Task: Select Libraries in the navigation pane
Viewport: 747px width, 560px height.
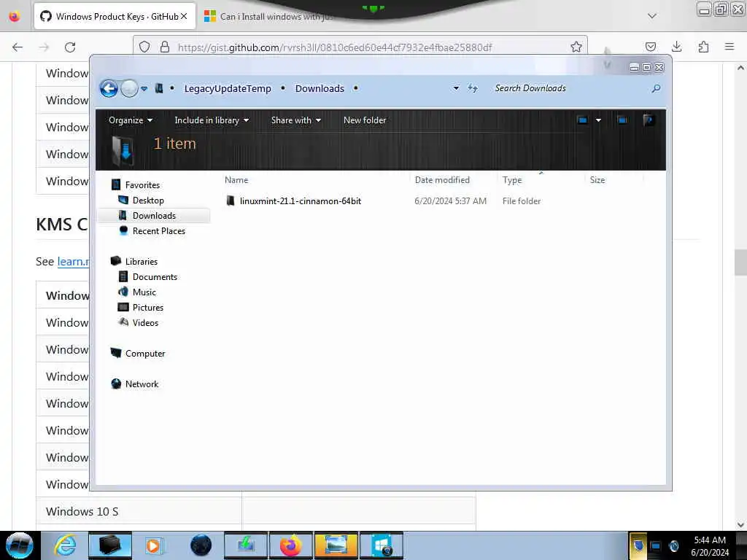Action: (x=141, y=262)
